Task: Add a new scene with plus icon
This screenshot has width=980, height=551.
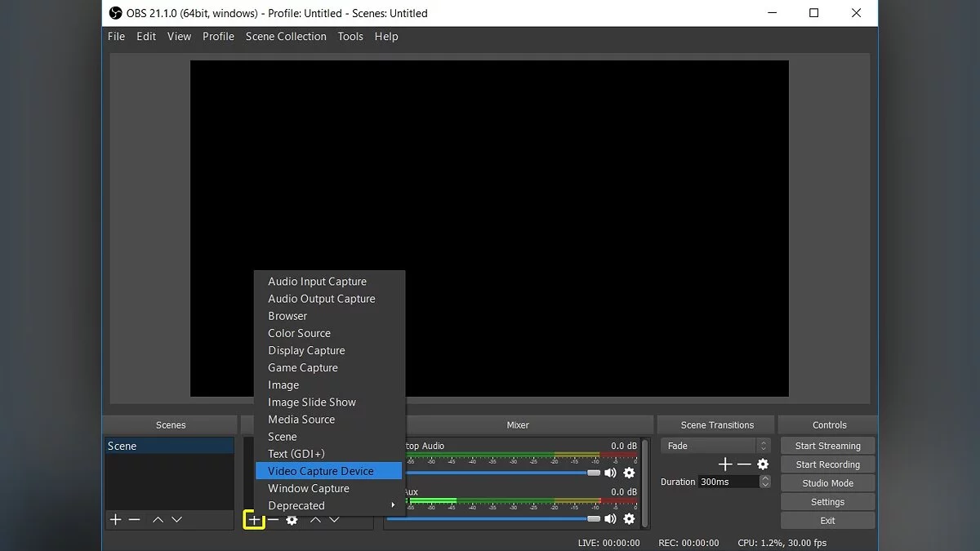Action: 115,519
